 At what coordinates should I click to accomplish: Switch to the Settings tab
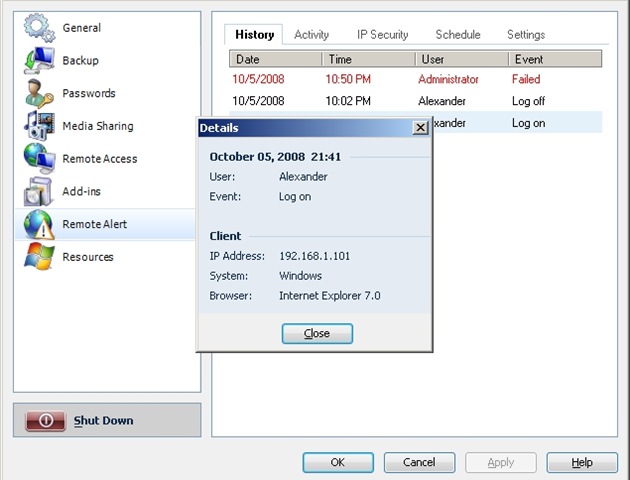click(x=526, y=35)
